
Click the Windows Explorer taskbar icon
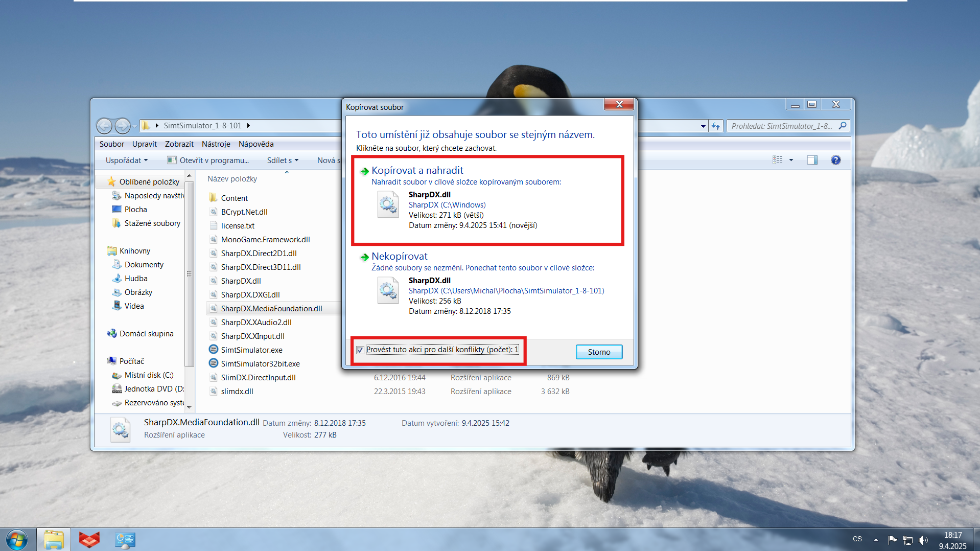click(x=54, y=539)
